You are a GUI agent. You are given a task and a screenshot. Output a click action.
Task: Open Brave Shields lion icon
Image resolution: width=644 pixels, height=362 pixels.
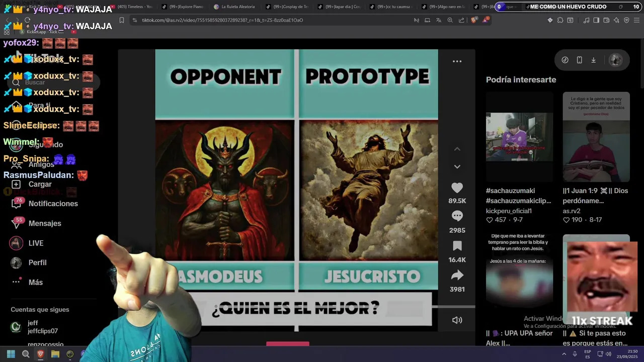[474, 20]
